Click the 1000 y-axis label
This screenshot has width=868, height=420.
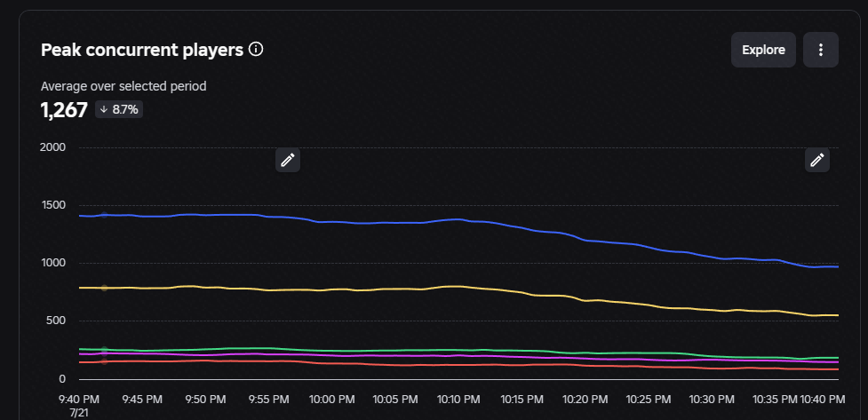[x=52, y=264]
